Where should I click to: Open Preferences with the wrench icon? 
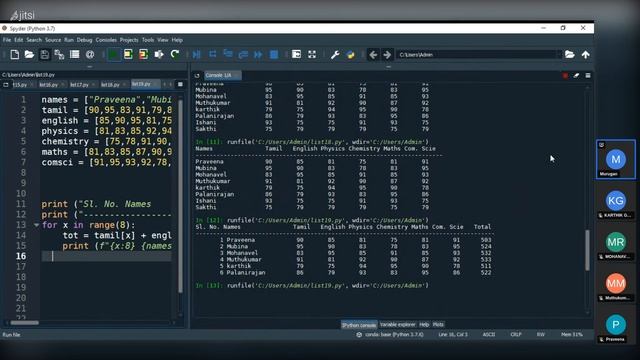tap(335, 54)
